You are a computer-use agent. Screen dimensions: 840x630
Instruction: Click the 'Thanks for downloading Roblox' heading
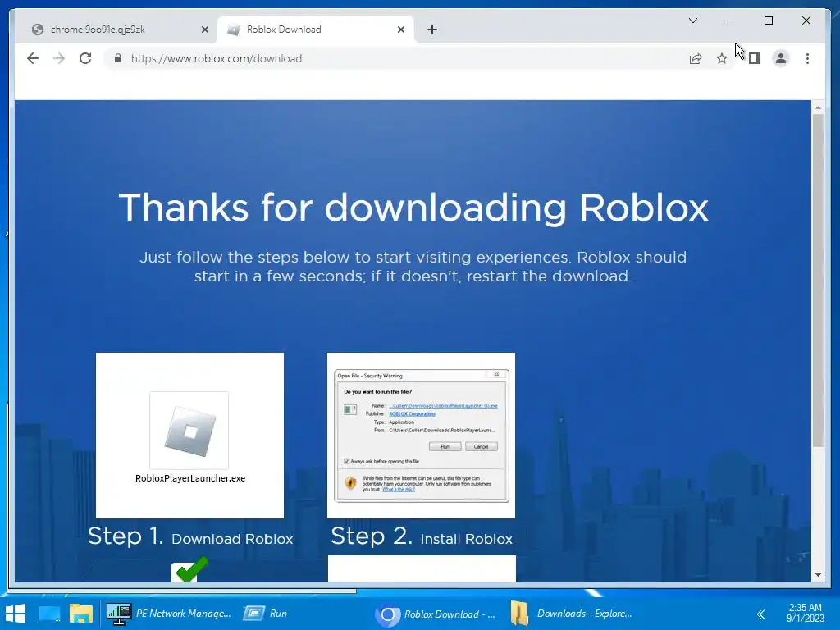[413, 208]
